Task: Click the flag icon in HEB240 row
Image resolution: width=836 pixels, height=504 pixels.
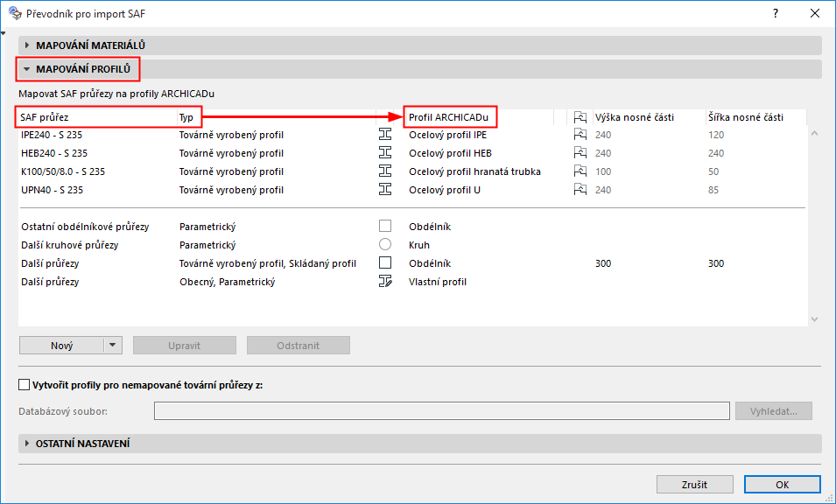Action: pyautogui.click(x=580, y=153)
